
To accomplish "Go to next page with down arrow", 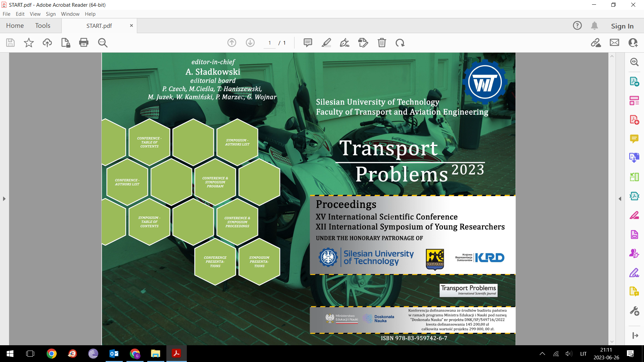I will click(250, 43).
